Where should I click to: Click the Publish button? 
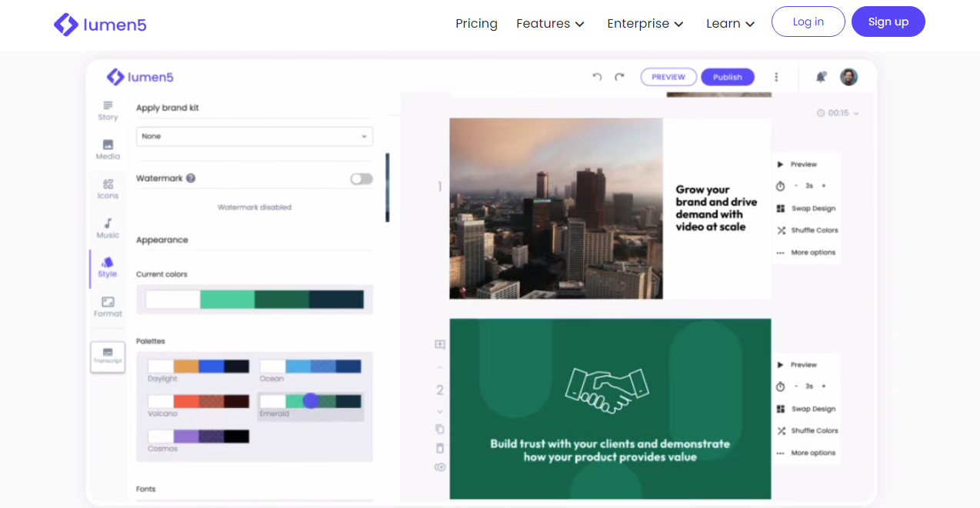(728, 77)
